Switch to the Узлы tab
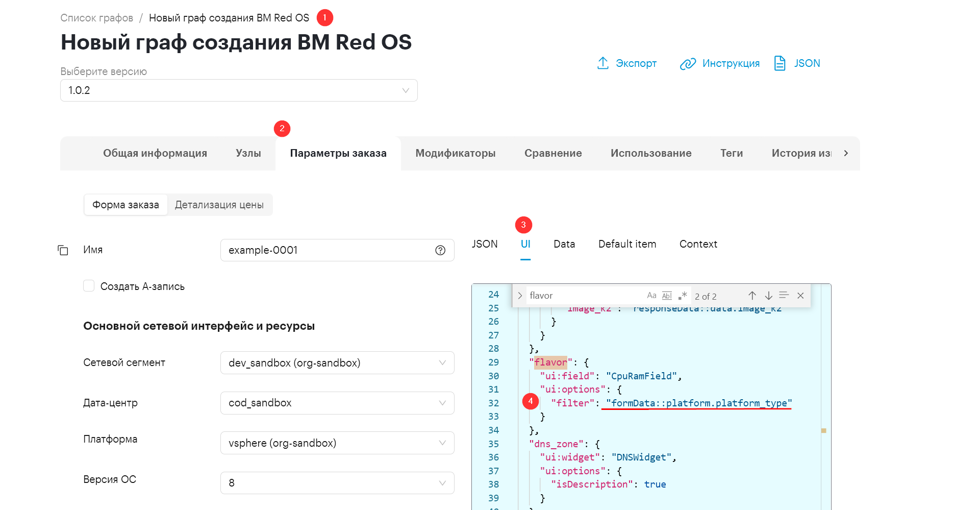The image size is (980, 510). [248, 153]
